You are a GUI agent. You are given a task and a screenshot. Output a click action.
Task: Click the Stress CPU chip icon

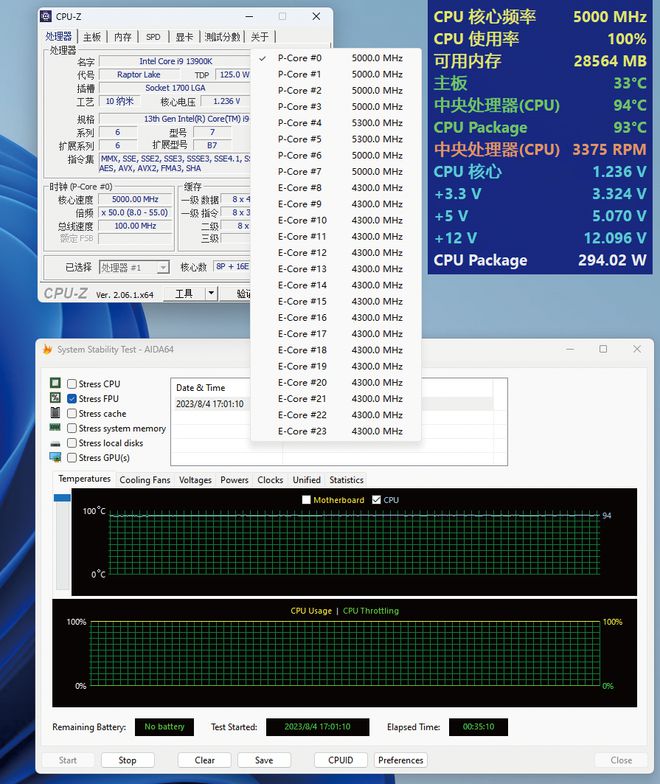(x=55, y=383)
